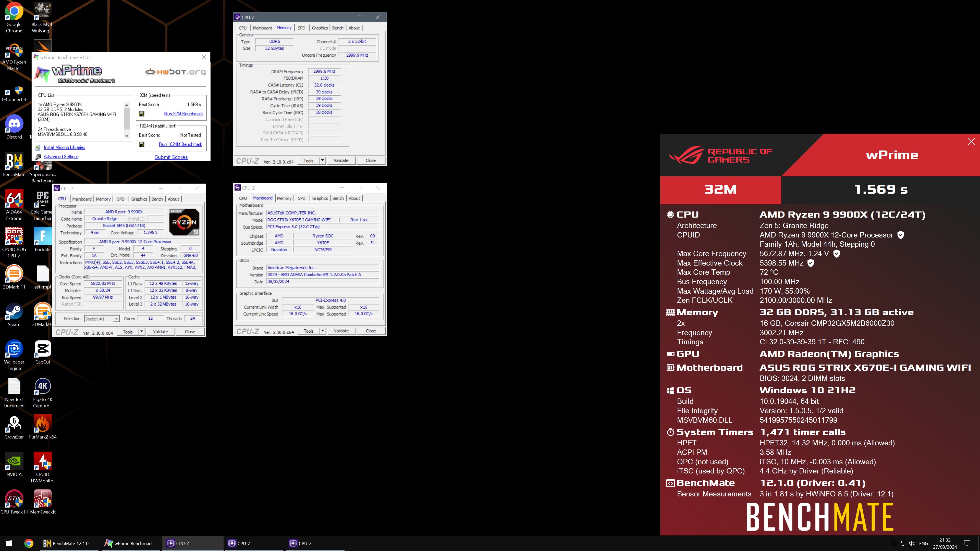
Task: Click save icon beside Run 1024M Benchmark
Action: coord(142,144)
